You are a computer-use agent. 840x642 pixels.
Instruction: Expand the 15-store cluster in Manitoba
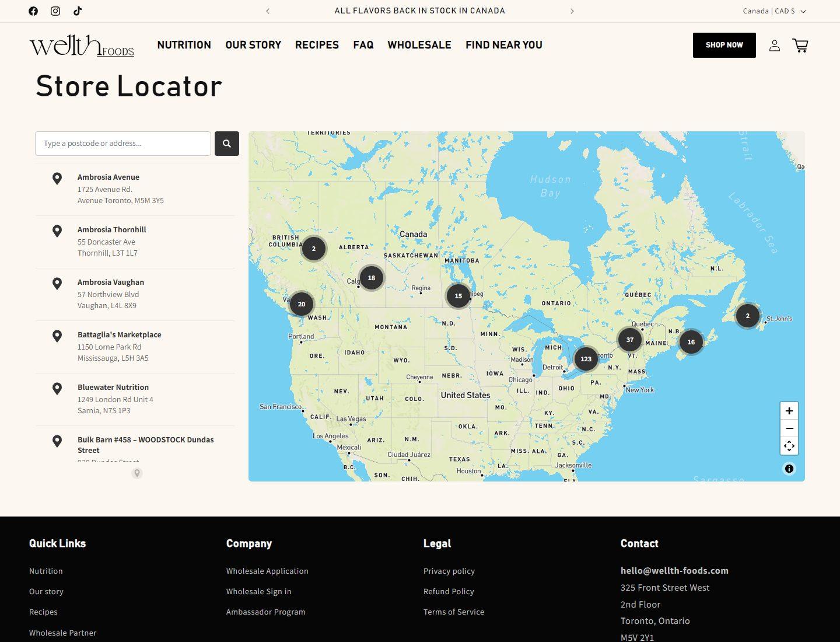click(459, 296)
